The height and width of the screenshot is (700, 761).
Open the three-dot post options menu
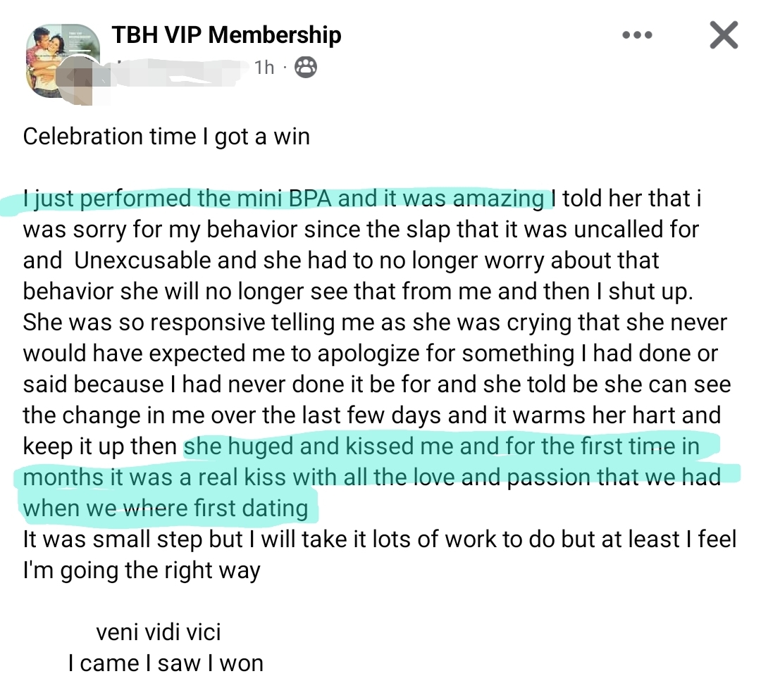(x=637, y=35)
